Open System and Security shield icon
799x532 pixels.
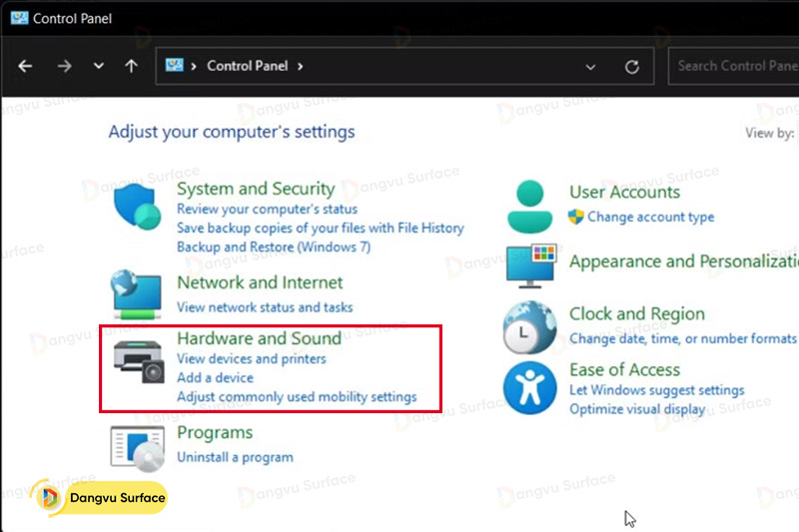click(x=138, y=207)
